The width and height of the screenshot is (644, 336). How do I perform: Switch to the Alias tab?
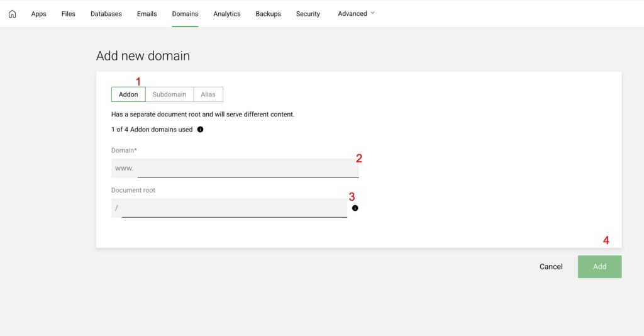tap(208, 94)
